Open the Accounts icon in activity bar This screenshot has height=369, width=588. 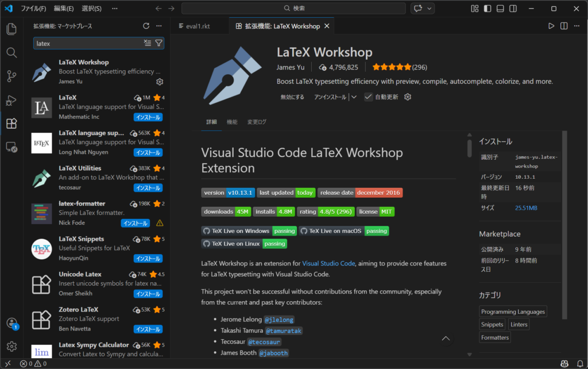point(11,323)
